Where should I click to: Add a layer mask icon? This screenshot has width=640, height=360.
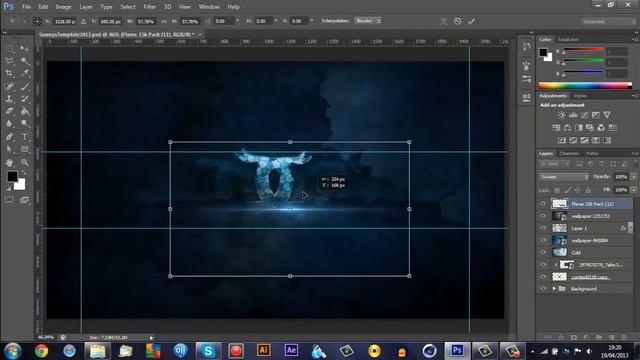pos(574,338)
